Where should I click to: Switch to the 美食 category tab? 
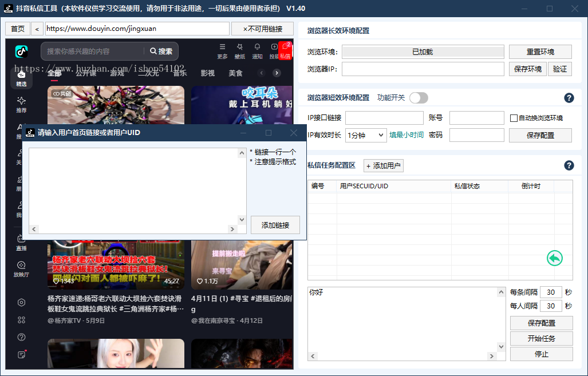coord(235,73)
